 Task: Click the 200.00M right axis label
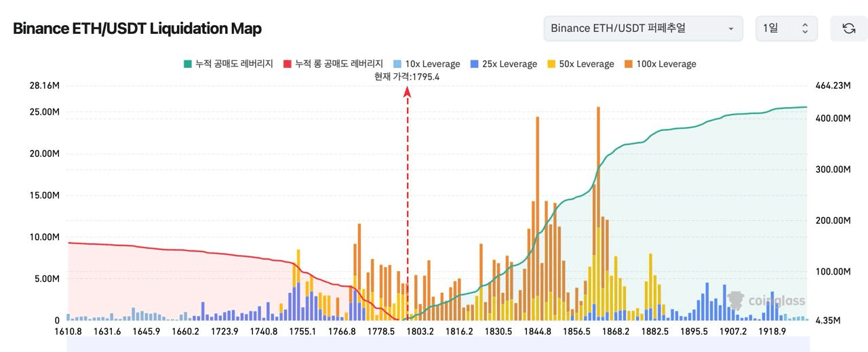tap(833, 220)
